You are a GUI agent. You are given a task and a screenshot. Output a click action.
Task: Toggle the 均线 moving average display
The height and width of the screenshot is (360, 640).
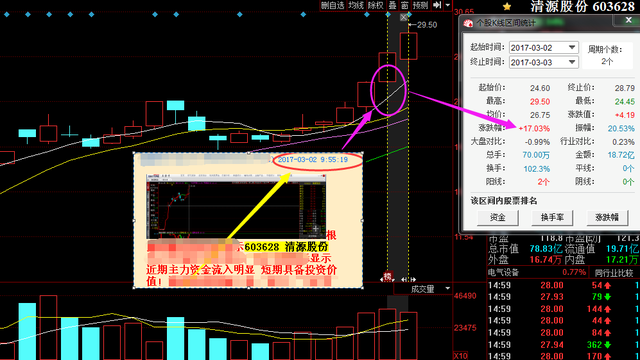pos(356,5)
